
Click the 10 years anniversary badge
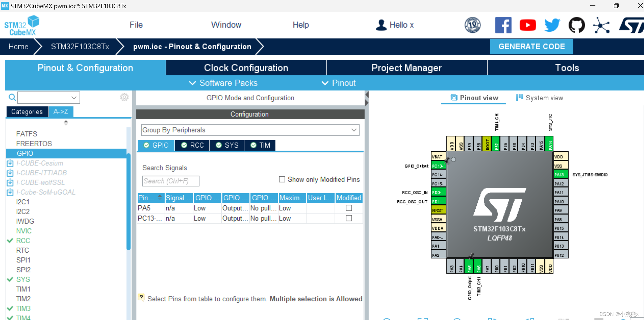pos(473,25)
